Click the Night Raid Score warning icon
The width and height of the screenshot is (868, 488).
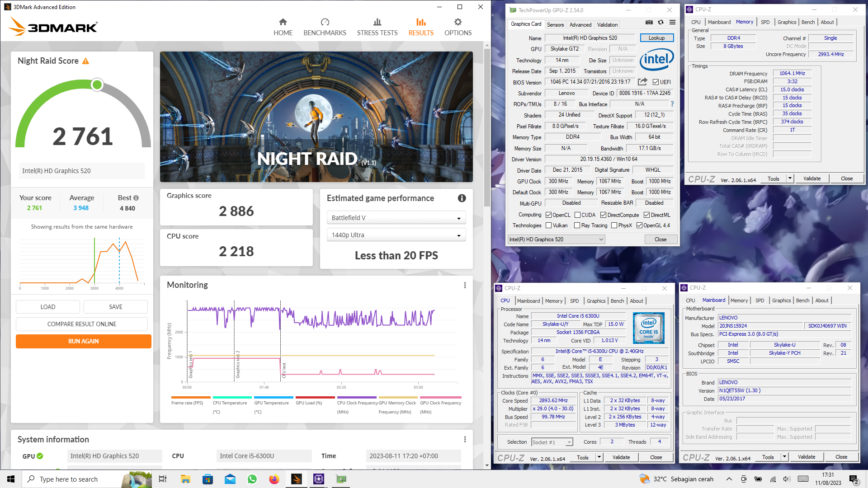pos(85,61)
